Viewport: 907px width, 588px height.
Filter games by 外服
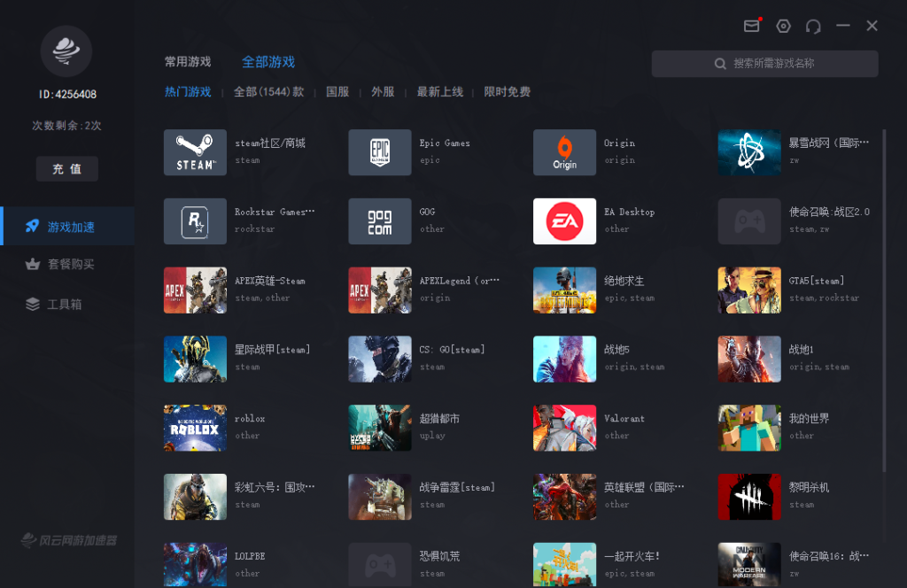[x=383, y=92]
